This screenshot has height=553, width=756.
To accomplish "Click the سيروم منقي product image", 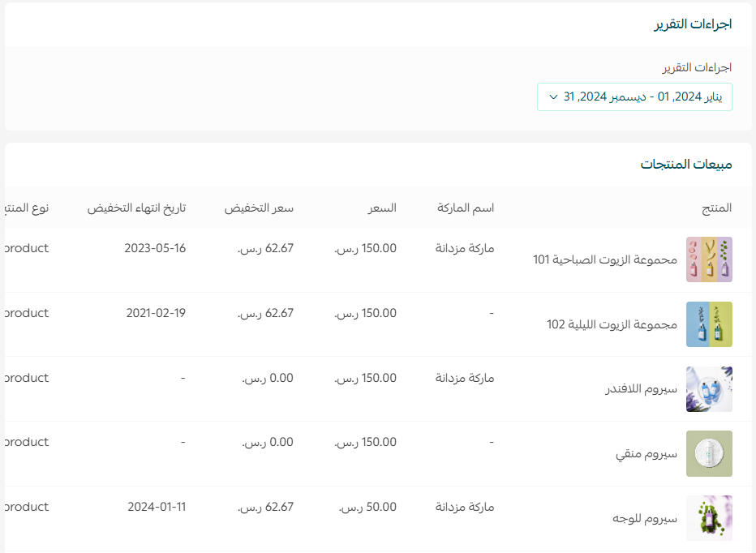I will click(x=709, y=453).
